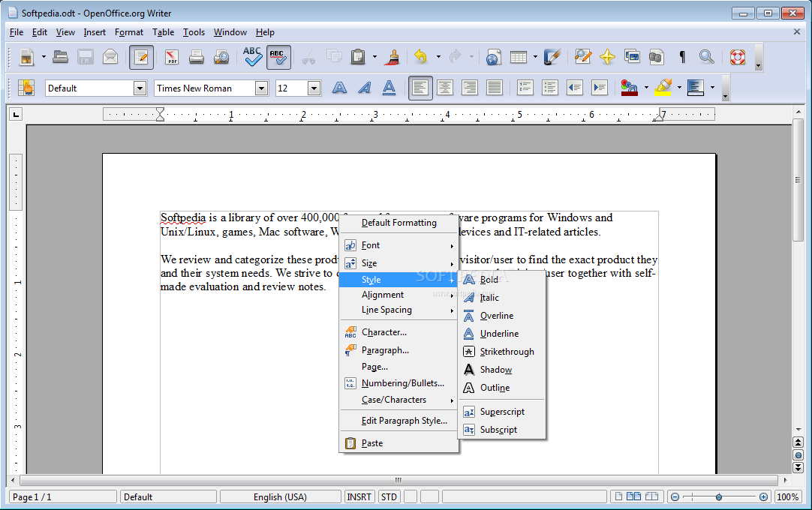Screen dimensions: 812x510
Task: Click the Save document icon
Action: pyautogui.click(x=86, y=57)
